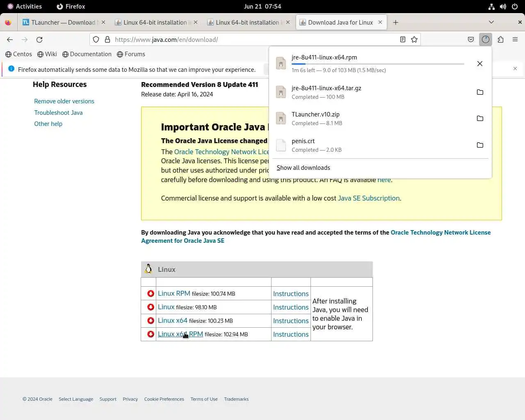Click red download icon for Linux RPM
525x420 pixels.
click(x=151, y=294)
